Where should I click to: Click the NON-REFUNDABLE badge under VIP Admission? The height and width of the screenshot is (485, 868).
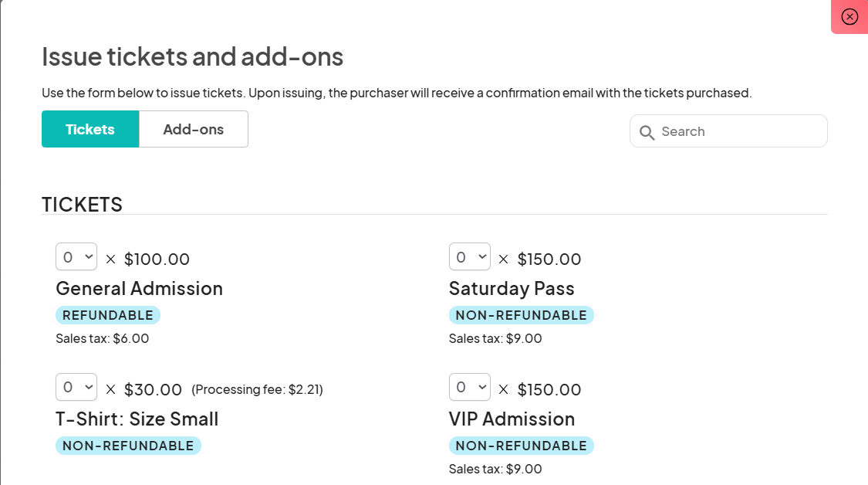tap(522, 446)
